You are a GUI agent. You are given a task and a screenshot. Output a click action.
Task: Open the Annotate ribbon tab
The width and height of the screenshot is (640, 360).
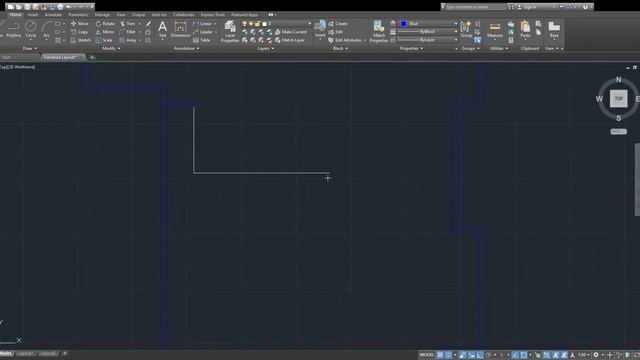(53, 15)
